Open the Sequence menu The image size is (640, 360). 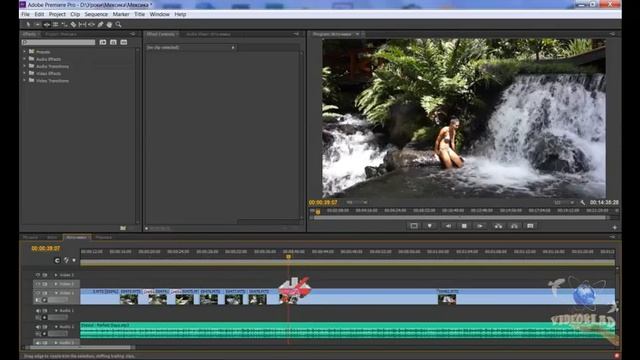pos(96,14)
